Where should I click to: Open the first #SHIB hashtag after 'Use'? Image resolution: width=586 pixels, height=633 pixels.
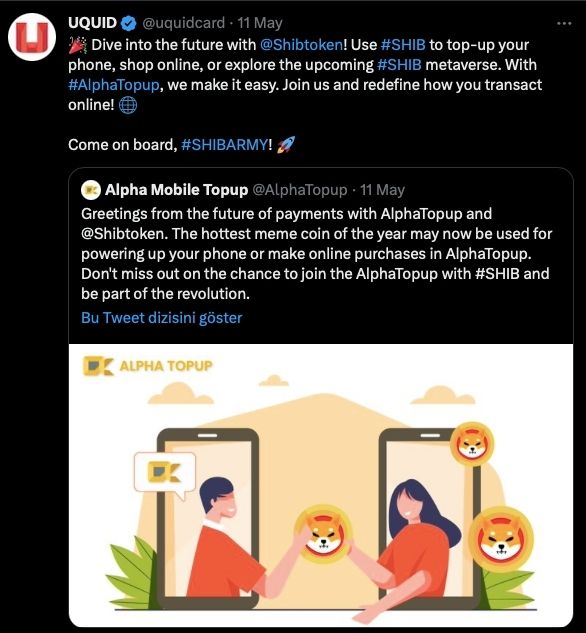(x=403, y=44)
